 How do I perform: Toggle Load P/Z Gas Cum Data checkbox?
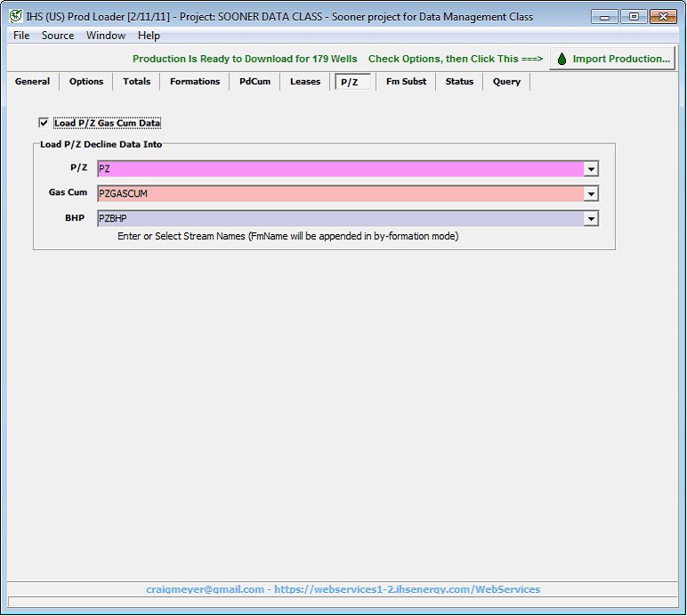[44, 123]
